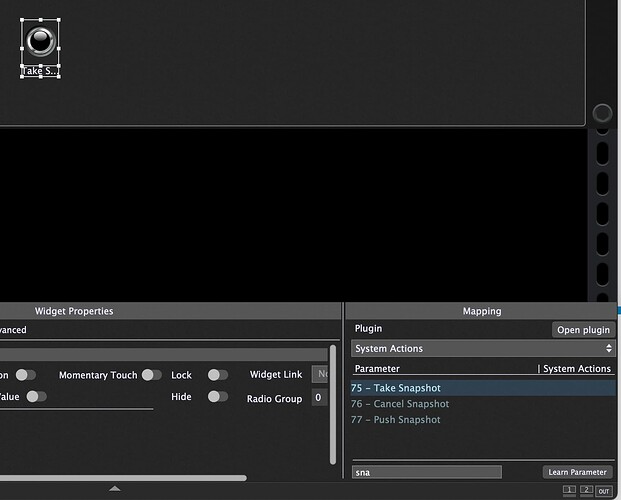Click the OUT indicator icon
The image size is (621, 500).
pos(604,491)
